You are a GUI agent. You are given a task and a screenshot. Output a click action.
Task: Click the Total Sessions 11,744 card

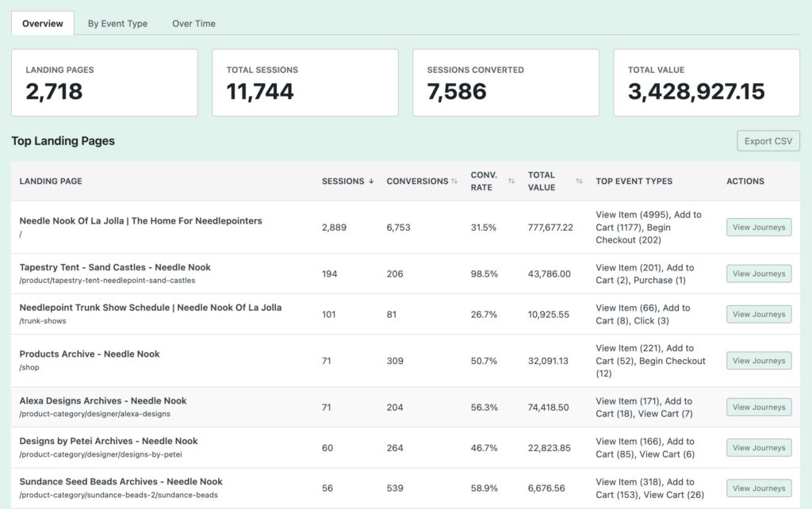(x=305, y=82)
